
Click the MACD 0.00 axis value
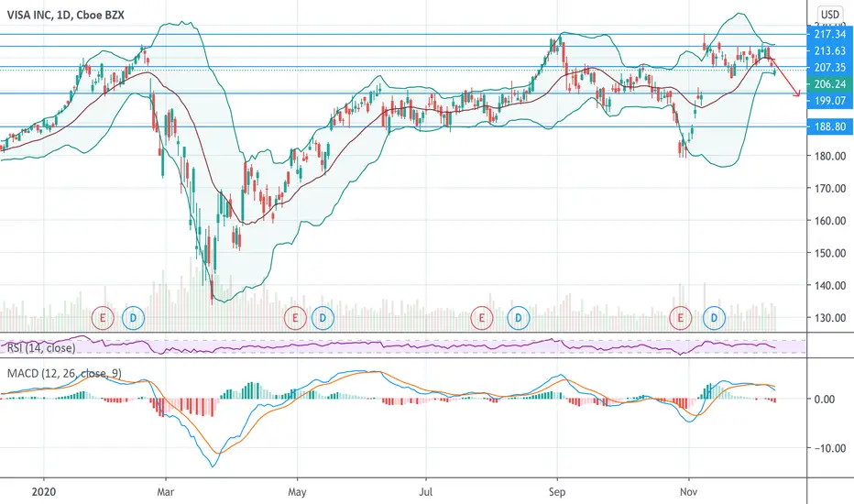[825, 400]
